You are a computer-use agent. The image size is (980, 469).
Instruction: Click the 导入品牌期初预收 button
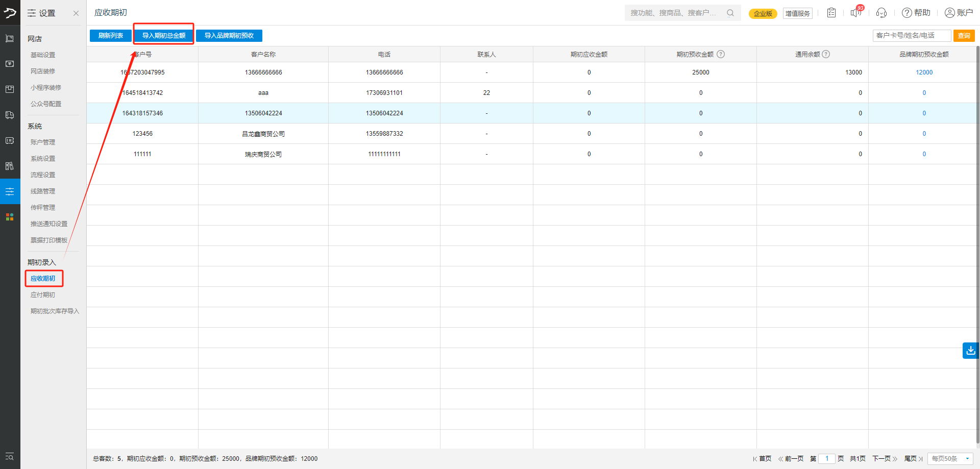pos(229,36)
